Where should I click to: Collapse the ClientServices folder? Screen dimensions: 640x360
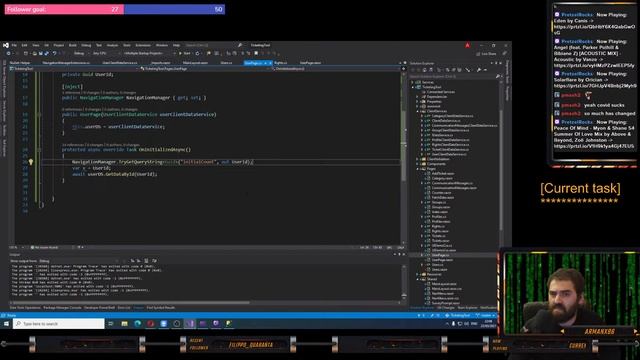(418, 111)
